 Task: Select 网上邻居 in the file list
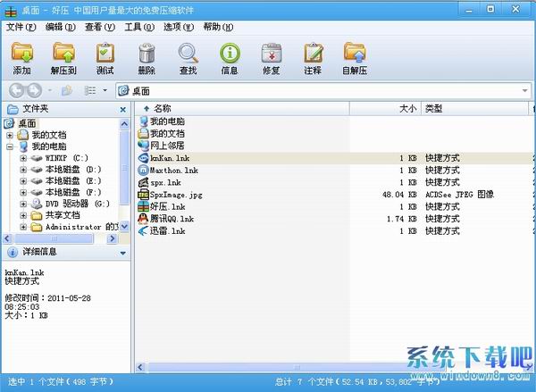pyautogui.click(x=167, y=146)
